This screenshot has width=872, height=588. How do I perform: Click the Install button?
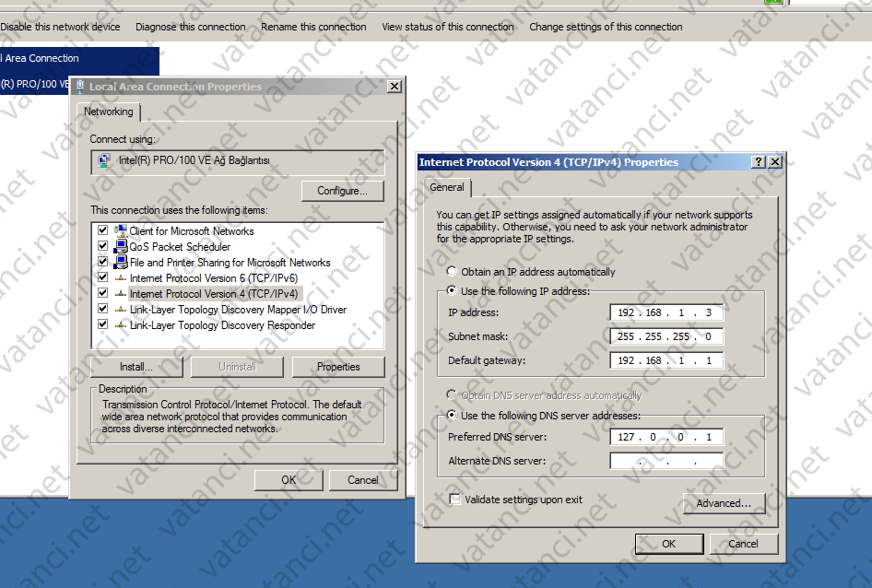tap(135, 366)
